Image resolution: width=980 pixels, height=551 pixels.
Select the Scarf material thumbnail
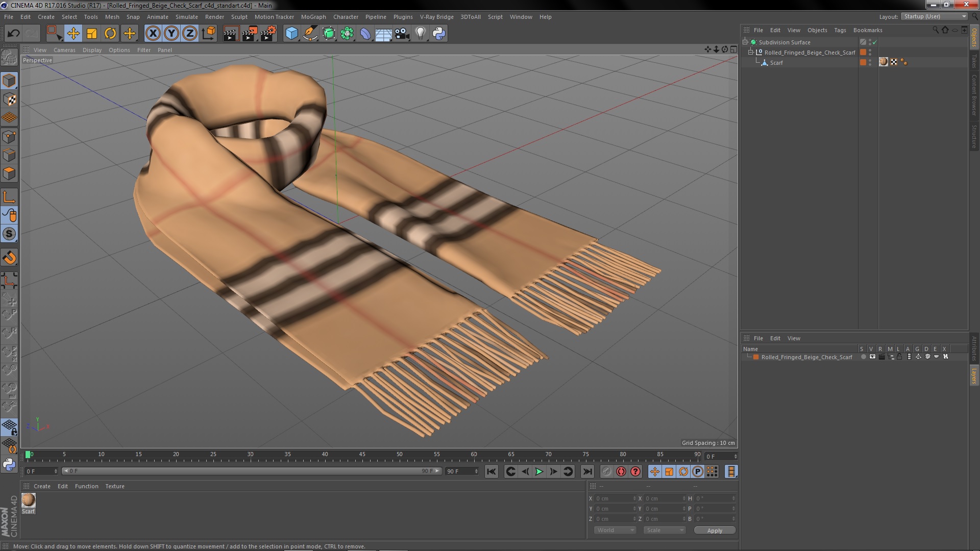tap(29, 500)
